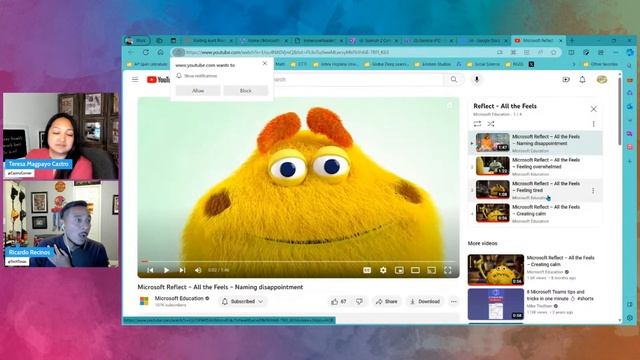Open a new browser tab
640x360 pixels.
point(572,40)
